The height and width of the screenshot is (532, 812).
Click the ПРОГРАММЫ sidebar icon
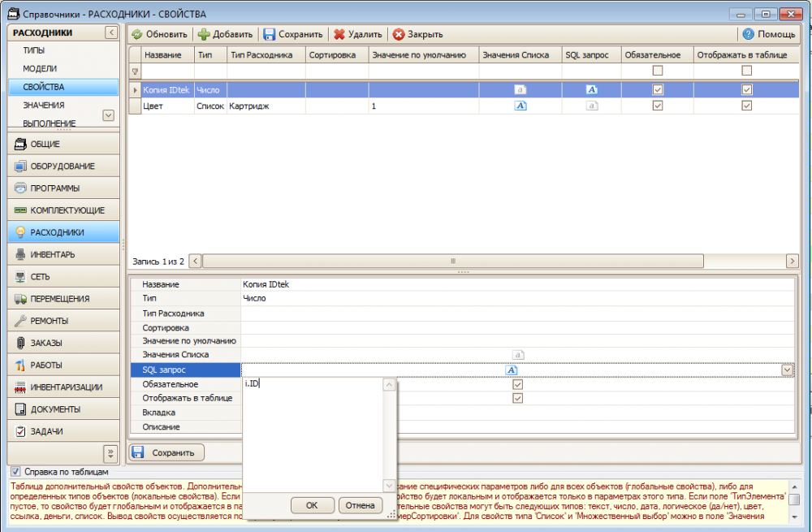pyautogui.click(x=20, y=188)
